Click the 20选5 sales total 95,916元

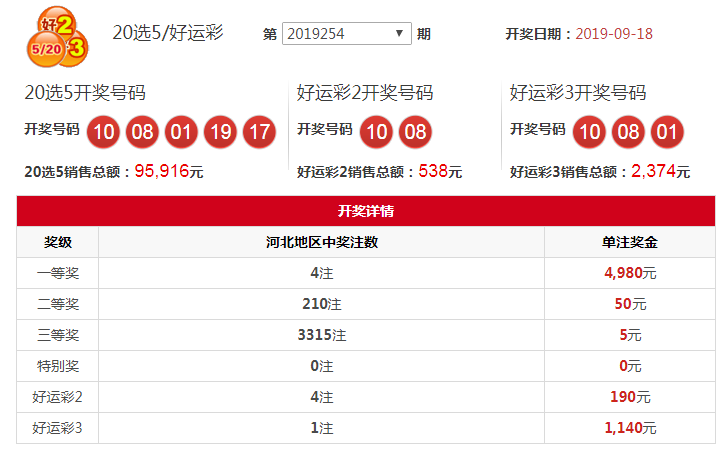tap(169, 171)
